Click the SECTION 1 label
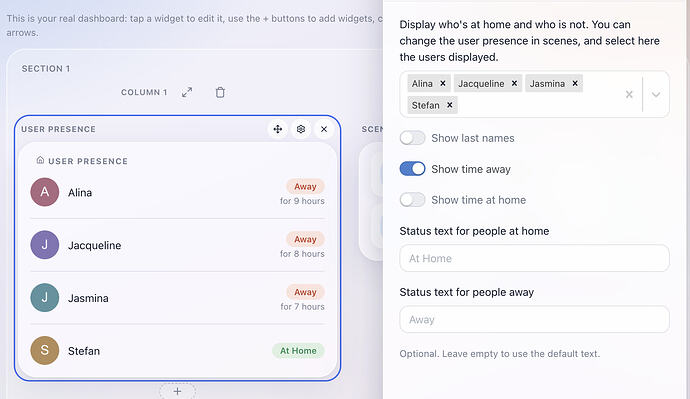The width and height of the screenshot is (690, 399). [x=46, y=69]
